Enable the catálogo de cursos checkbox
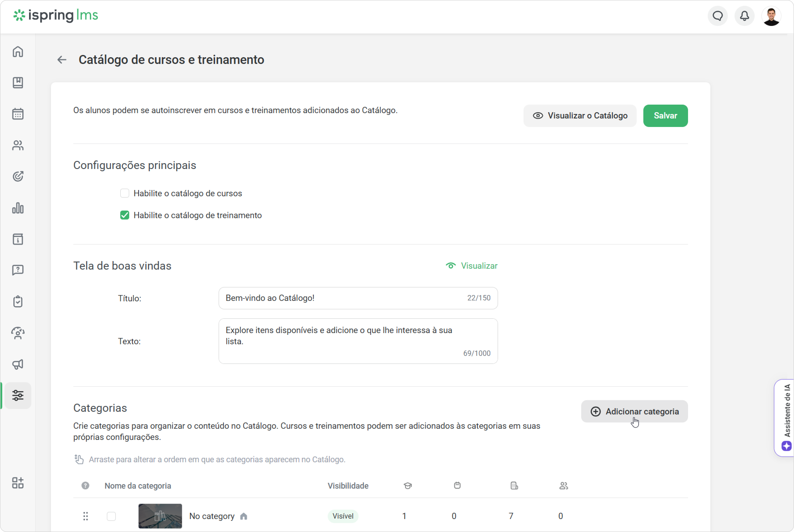This screenshot has height=532, width=794. 125,193
